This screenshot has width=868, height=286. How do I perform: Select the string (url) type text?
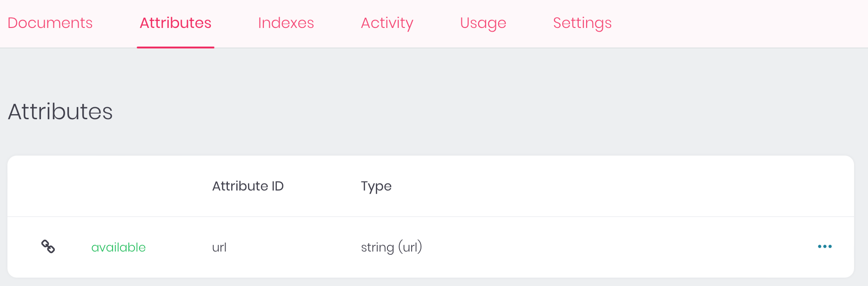(392, 247)
